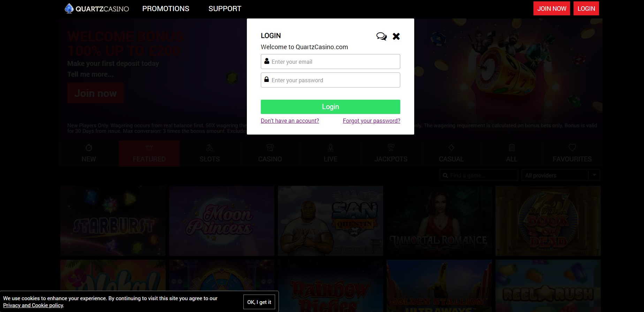Select the New games tab
This screenshot has height=312, width=644.
(x=89, y=154)
